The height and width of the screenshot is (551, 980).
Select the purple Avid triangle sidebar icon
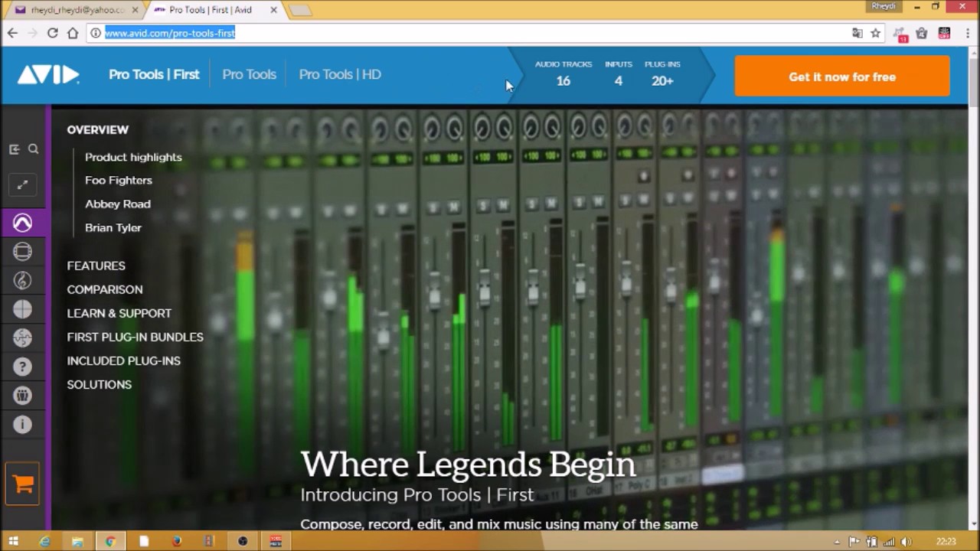pyautogui.click(x=22, y=223)
